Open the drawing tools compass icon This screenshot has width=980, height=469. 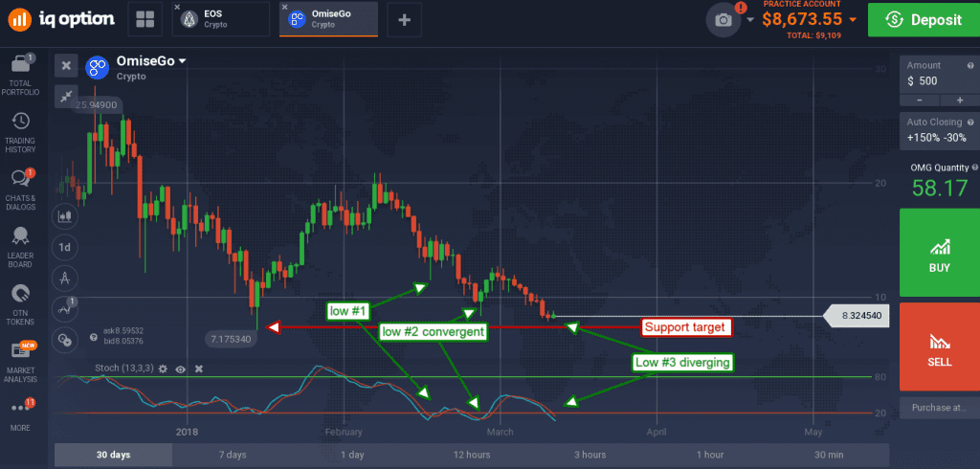pyautogui.click(x=64, y=279)
